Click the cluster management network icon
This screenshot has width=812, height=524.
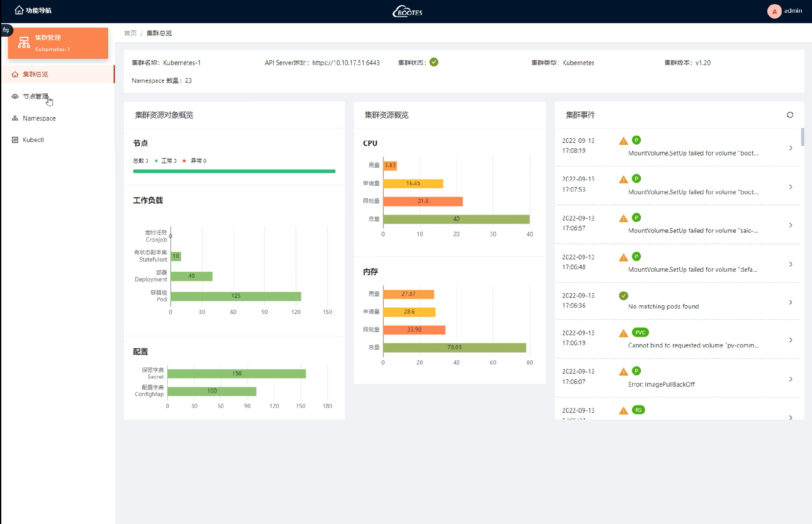[24, 43]
